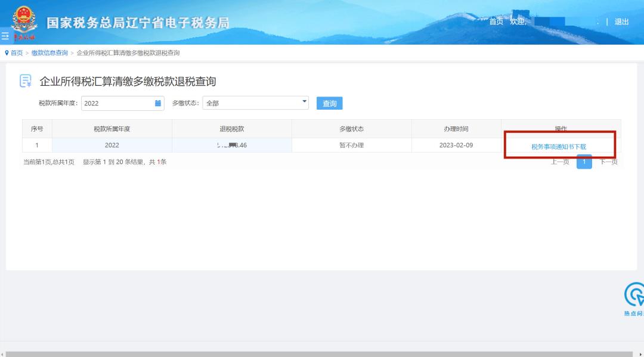Open the 热点问题 help icon
Screen dimensions: 644x357
click(634, 296)
